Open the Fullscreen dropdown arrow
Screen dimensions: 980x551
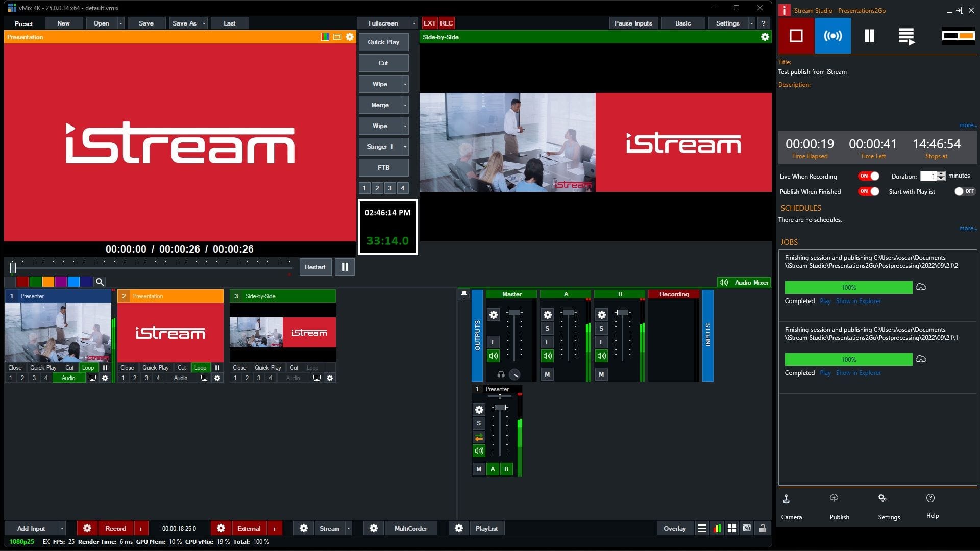(414, 23)
